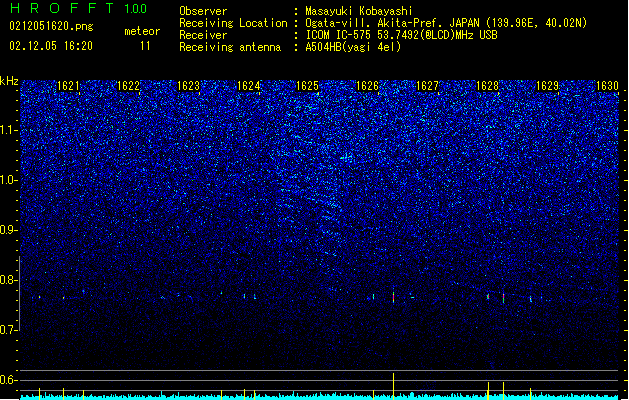The width and height of the screenshot is (629, 400).
Task: Click the Receiver field label
Action: pyautogui.click(x=203, y=35)
